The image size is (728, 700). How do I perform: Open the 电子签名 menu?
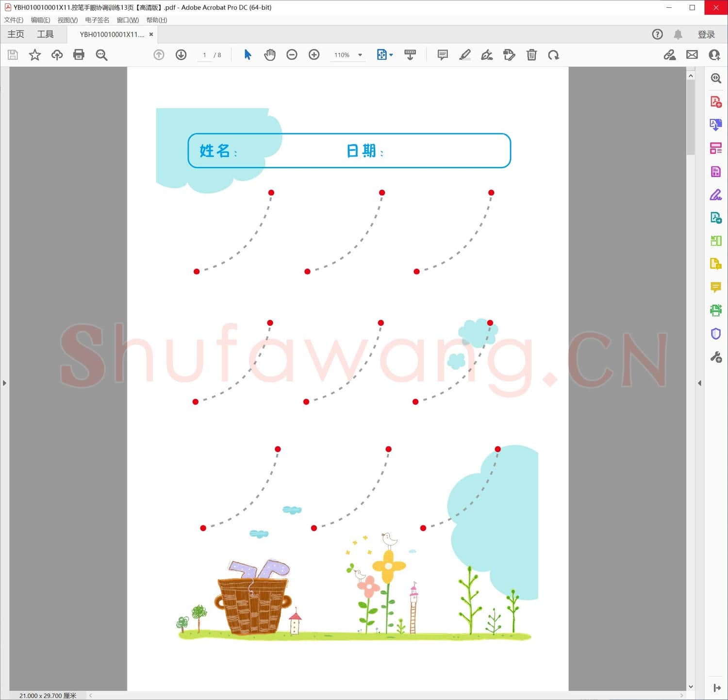click(97, 20)
